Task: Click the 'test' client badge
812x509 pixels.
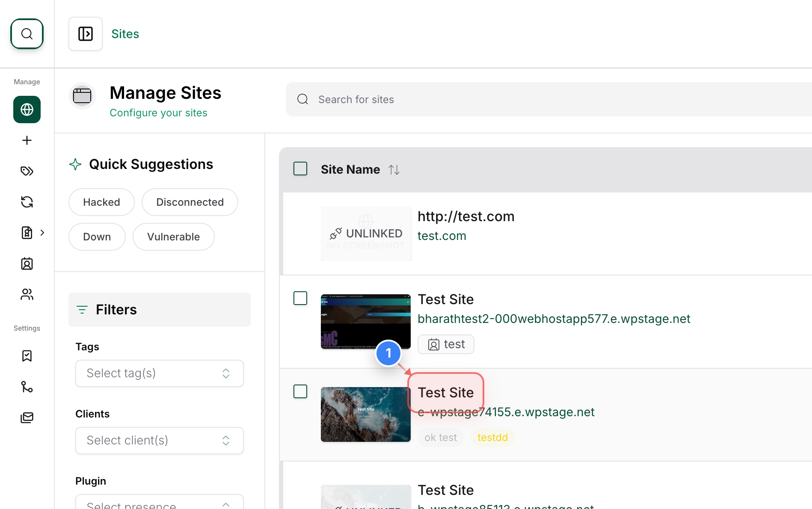Action: point(446,344)
